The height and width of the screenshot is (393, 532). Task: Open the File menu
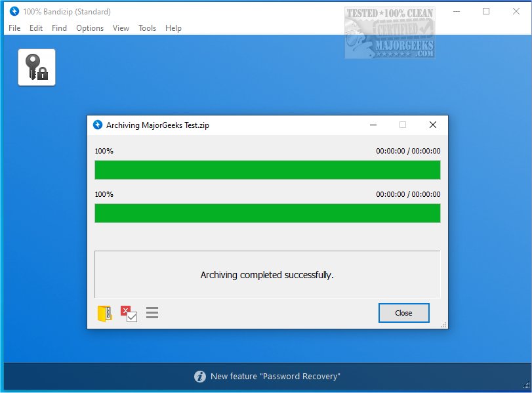[14, 28]
